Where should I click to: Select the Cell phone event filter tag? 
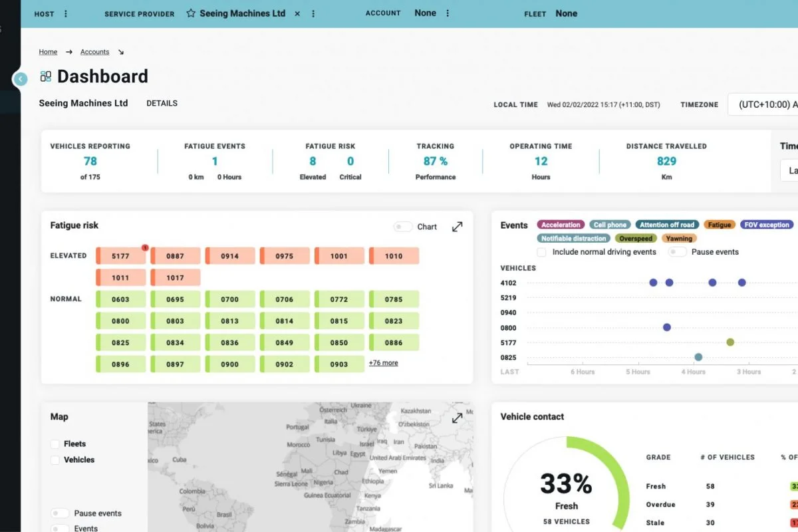(610, 225)
